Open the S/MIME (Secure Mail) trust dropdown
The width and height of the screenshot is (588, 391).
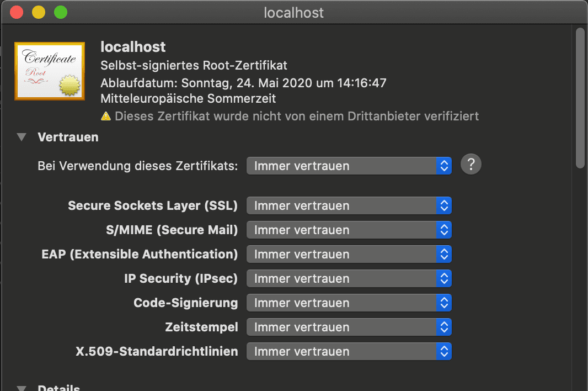click(349, 230)
